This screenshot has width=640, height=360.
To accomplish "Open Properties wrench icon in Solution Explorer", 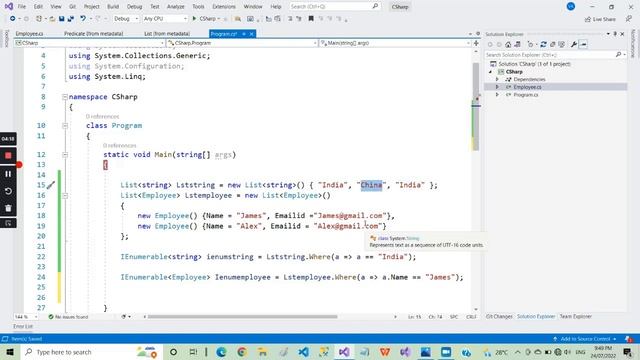I will tap(574, 44).
